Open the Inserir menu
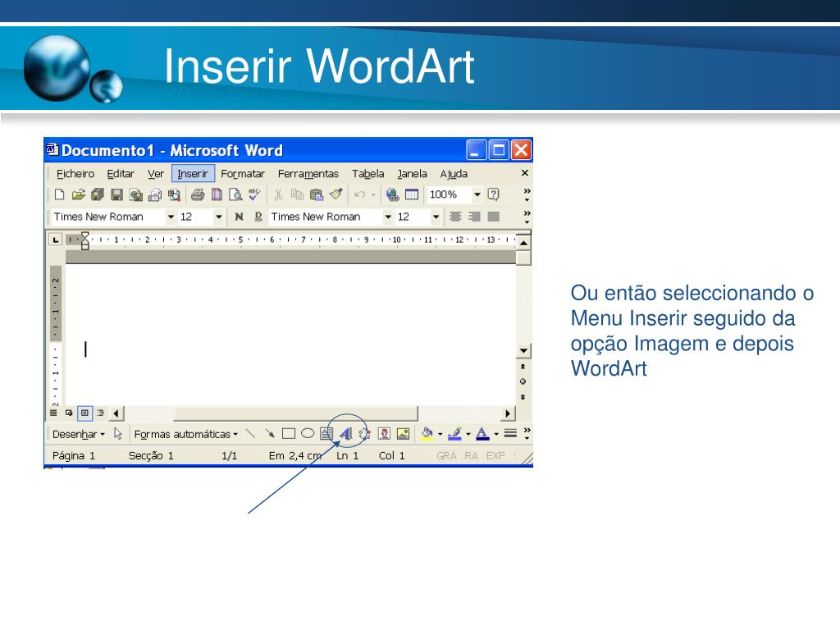The image size is (840, 630). pos(193,174)
